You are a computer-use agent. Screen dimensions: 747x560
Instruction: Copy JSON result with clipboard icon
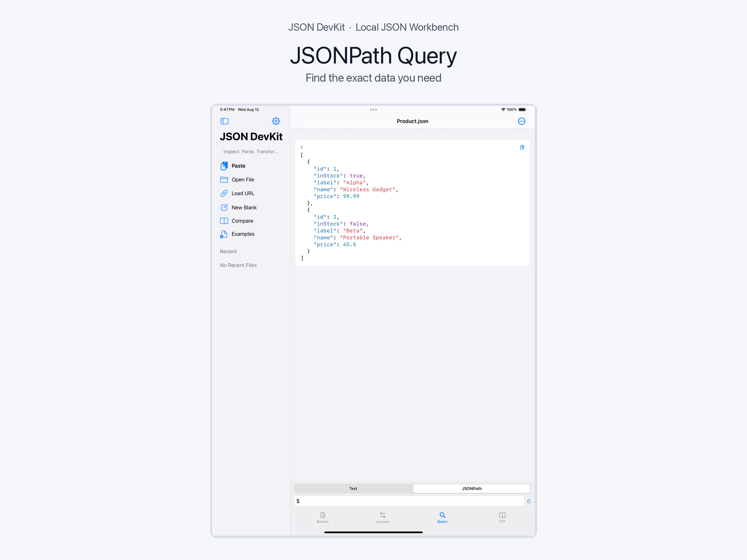tap(522, 148)
